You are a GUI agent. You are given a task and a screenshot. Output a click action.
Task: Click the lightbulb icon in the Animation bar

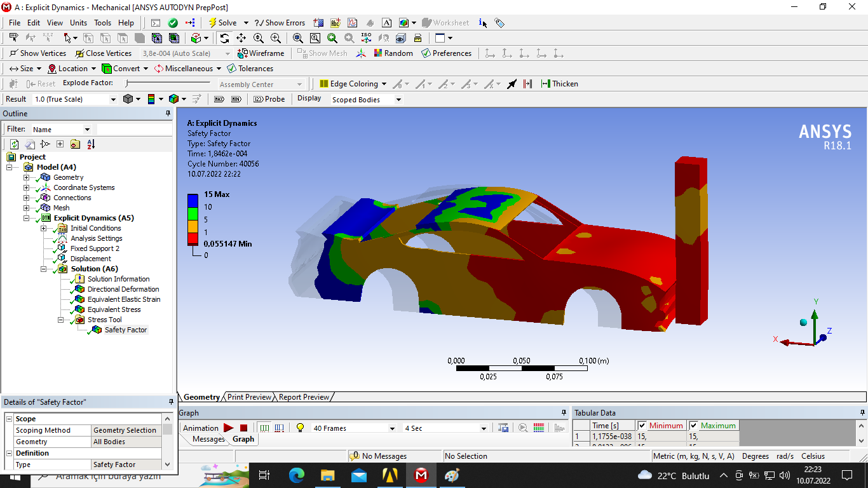300,428
